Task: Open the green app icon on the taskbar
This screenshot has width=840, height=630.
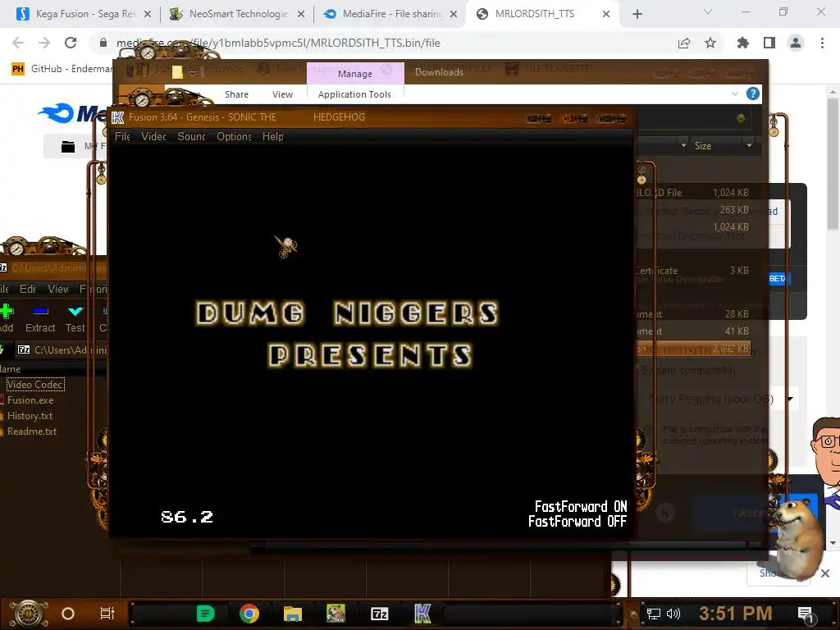Action: point(206,614)
